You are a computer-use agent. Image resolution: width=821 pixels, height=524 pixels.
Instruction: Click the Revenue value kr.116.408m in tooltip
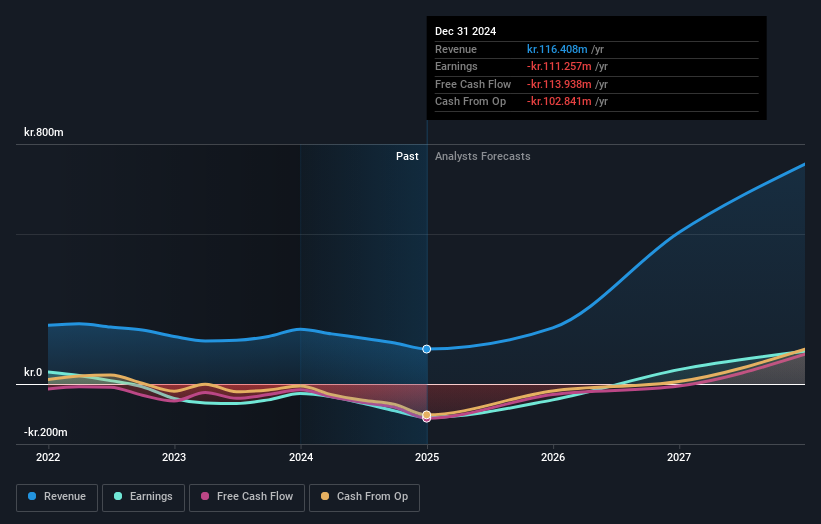coord(557,49)
